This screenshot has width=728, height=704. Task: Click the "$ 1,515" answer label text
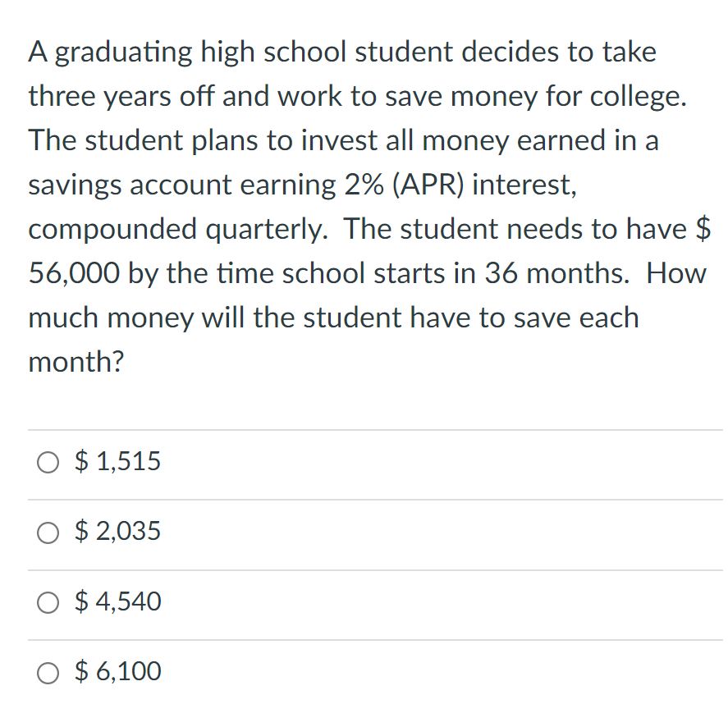[118, 462]
